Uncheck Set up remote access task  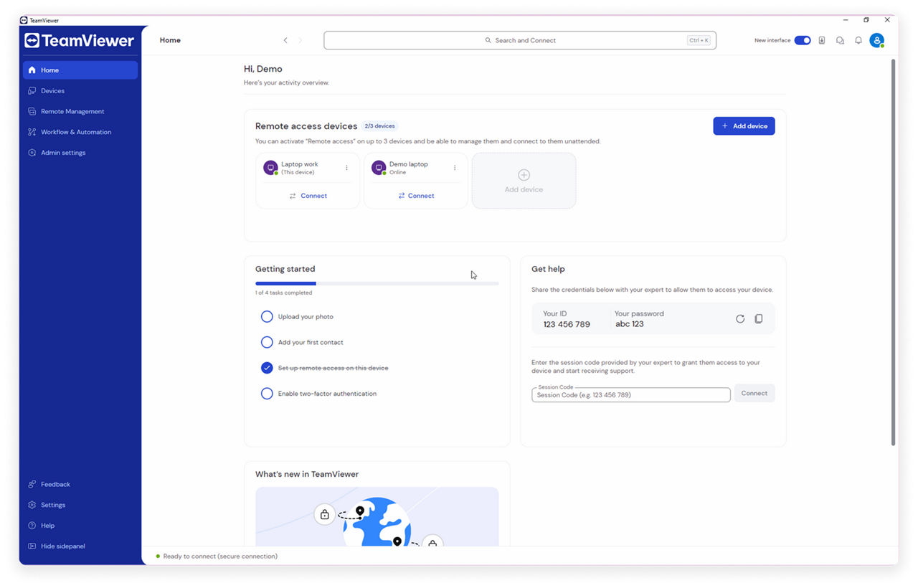[267, 368]
